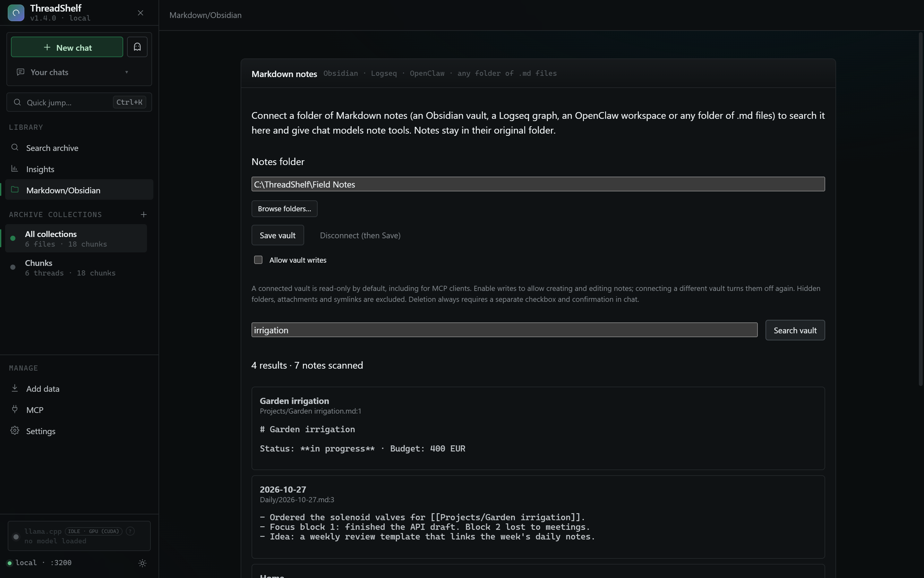
Task: Click the plug icon beside MCP
Action: pyautogui.click(x=15, y=409)
